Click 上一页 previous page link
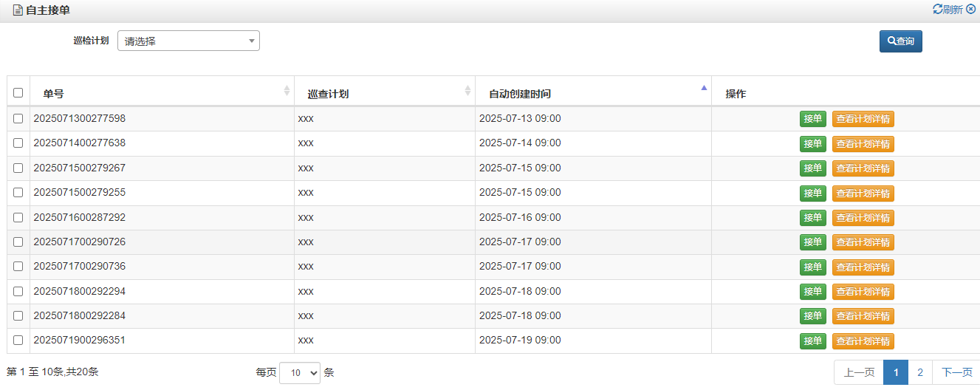Image resolution: width=980 pixels, height=390 pixels. pos(859,373)
